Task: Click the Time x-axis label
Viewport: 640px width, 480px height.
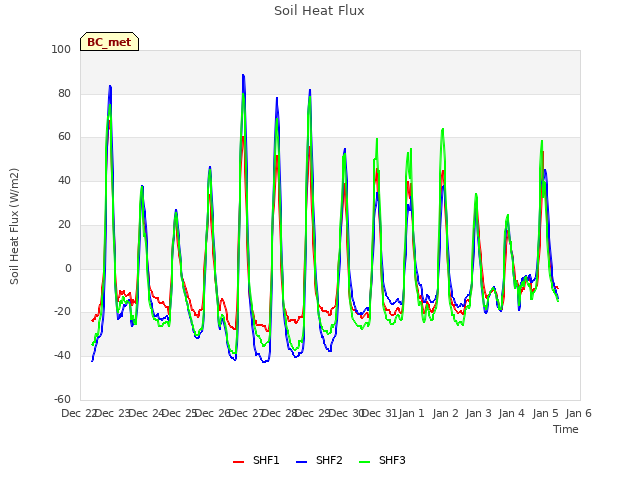Action: [x=566, y=429]
